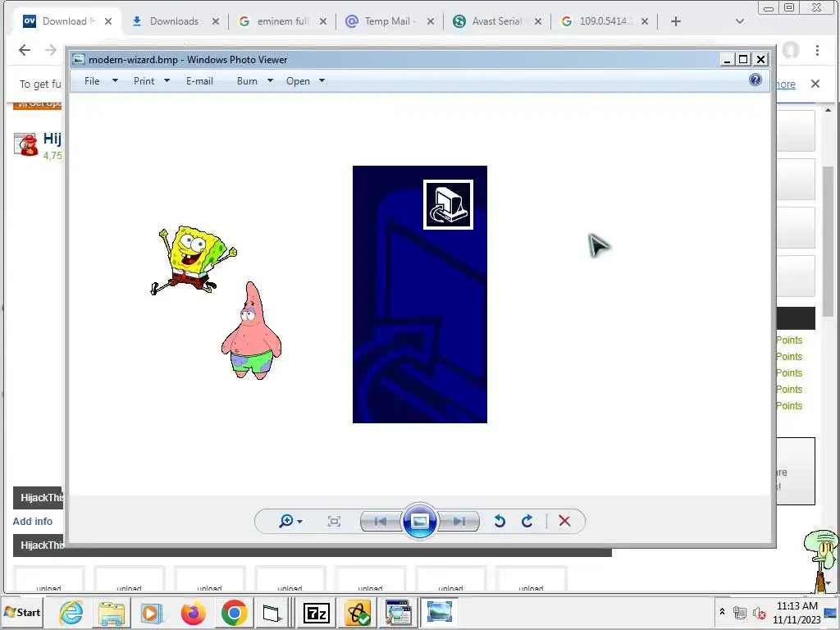Dismiss the Chrome info bar

click(x=815, y=84)
